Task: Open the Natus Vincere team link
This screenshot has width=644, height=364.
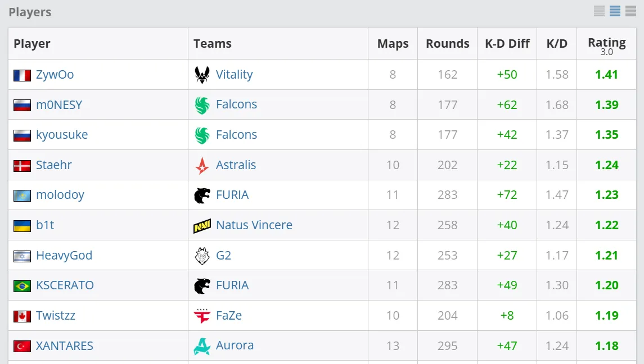Action: click(x=254, y=225)
